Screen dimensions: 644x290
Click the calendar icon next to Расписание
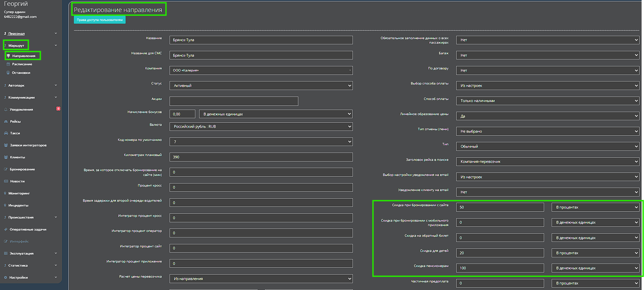click(8, 64)
